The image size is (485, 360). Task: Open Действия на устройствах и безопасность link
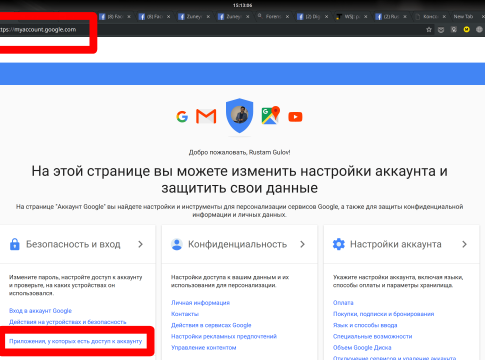68,322
